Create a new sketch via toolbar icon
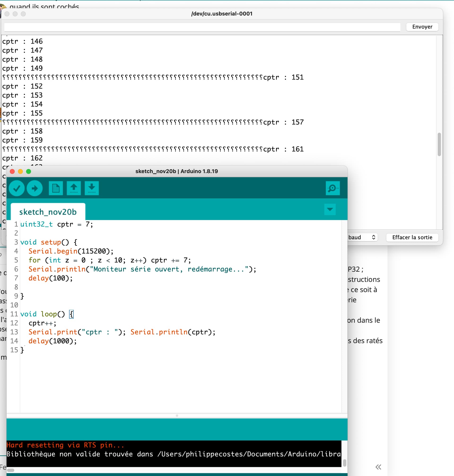The width and height of the screenshot is (454, 476). pos(56,188)
